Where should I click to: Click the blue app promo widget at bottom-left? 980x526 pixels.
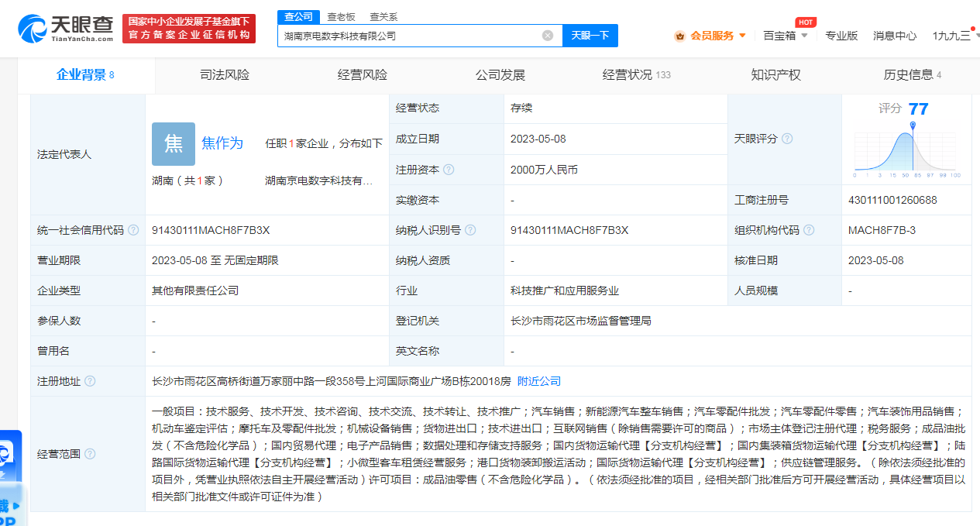[11, 478]
